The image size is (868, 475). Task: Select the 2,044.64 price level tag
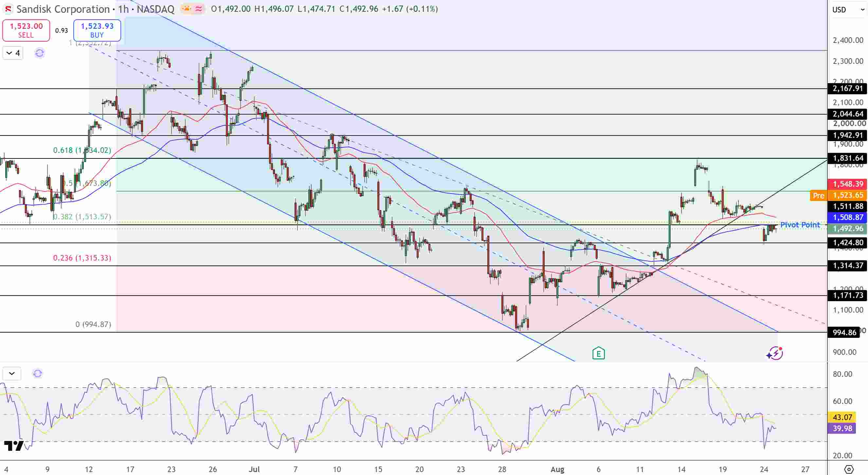tap(847, 114)
